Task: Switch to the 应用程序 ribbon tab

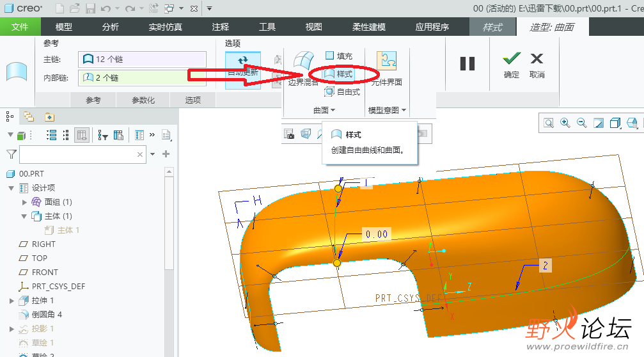Action: tap(432, 27)
